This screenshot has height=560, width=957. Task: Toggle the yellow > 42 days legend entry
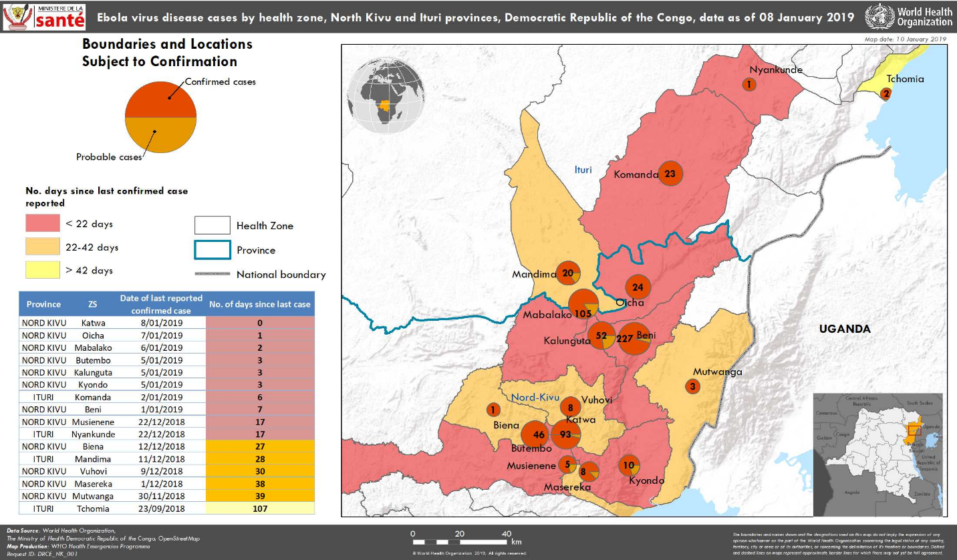[41, 270]
